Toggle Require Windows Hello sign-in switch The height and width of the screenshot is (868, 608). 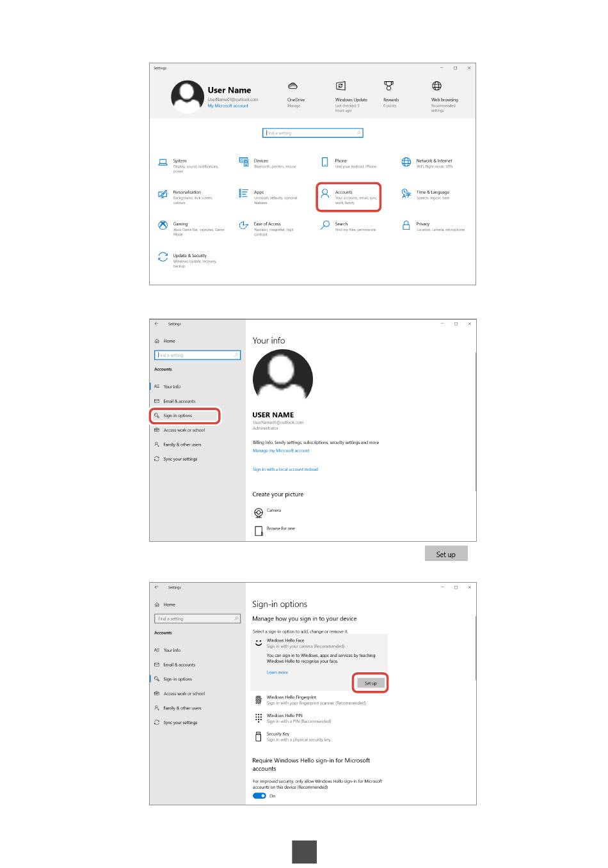coord(259,796)
